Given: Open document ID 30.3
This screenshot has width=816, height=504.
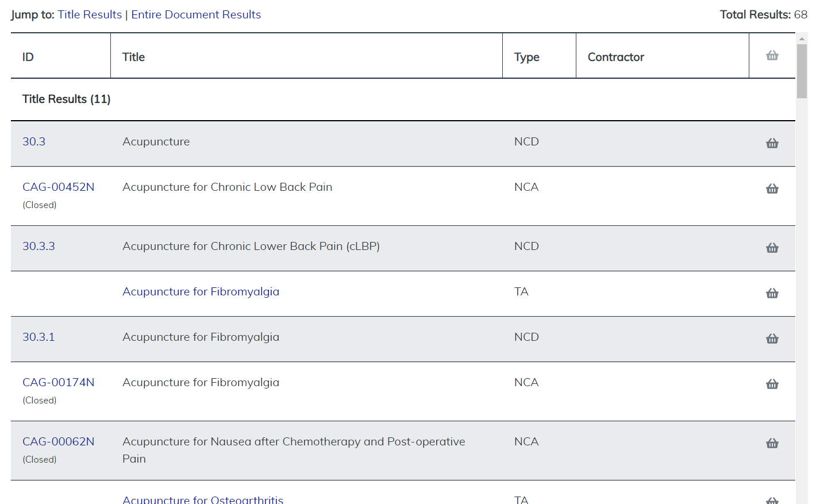Looking at the screenshot, I should (x=34, y=141).
